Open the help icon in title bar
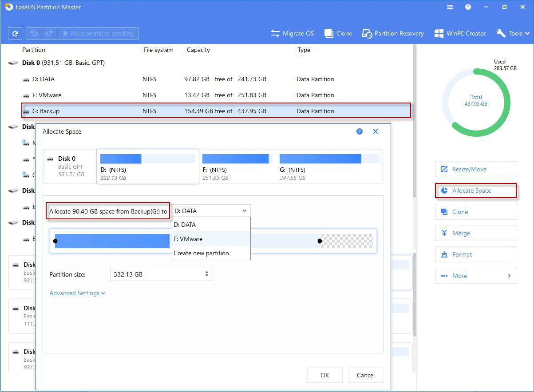The width and height of the screenshot is (534, 392). click(468, 7)
